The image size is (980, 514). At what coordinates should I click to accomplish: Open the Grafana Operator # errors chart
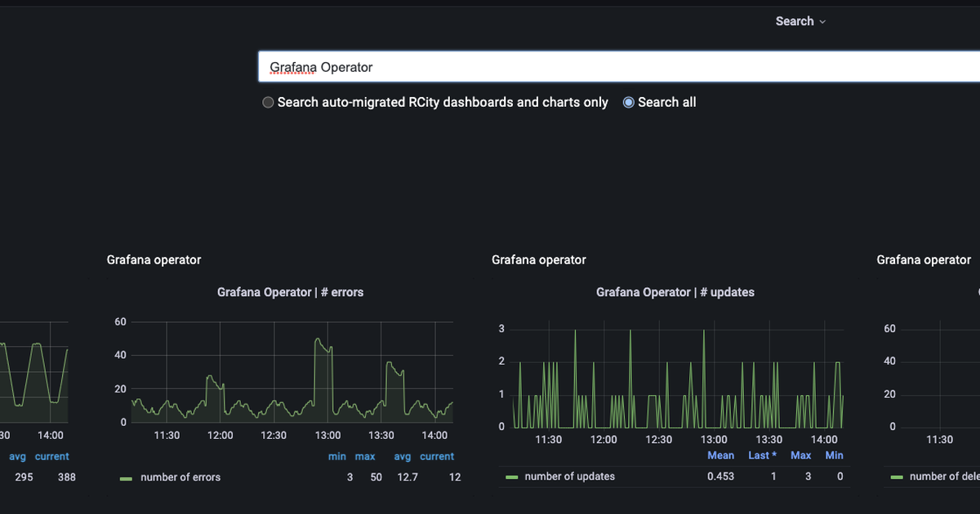291,370
